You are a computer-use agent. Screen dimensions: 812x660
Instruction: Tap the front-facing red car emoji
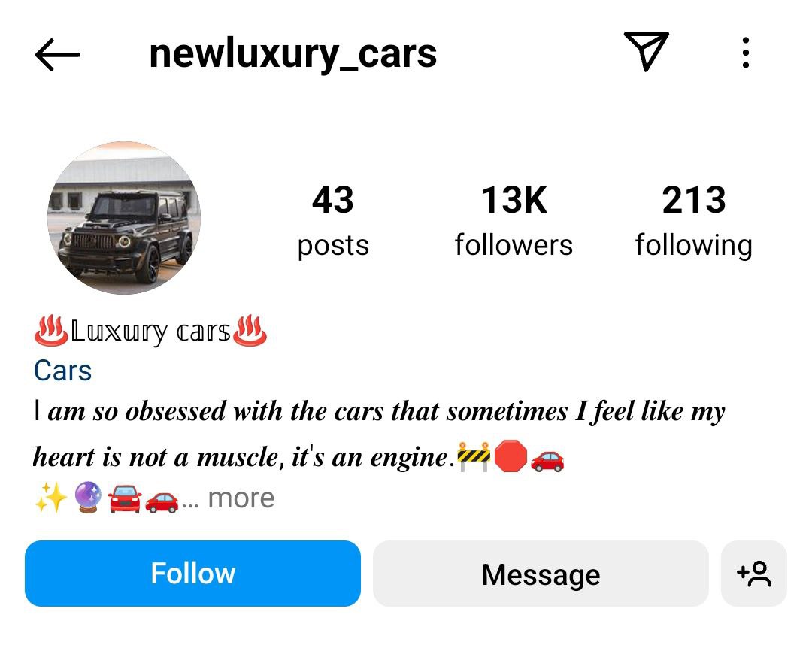coord(125,498)
